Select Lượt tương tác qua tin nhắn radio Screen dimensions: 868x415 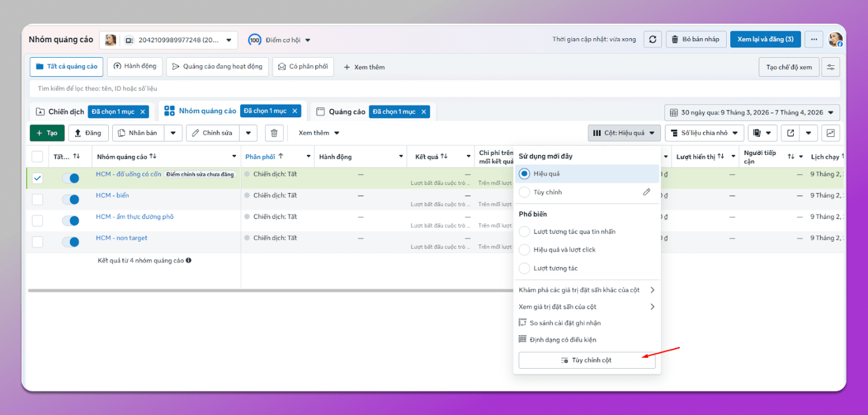(x=524, y=232)
